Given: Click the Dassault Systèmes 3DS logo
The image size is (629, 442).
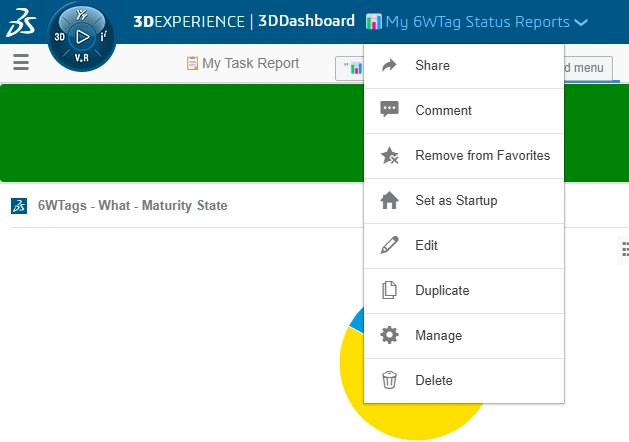Looking at the screenshot, I should click(21, 22).
